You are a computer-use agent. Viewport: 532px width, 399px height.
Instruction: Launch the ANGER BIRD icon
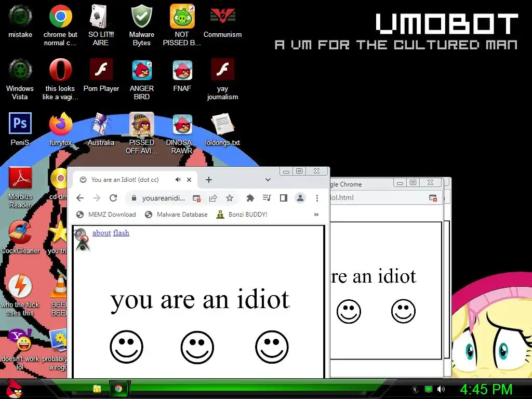(141, 79)
